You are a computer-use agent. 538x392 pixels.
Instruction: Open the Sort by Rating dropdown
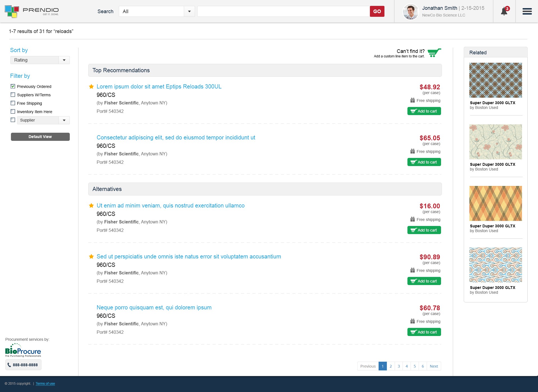(40, 60)
